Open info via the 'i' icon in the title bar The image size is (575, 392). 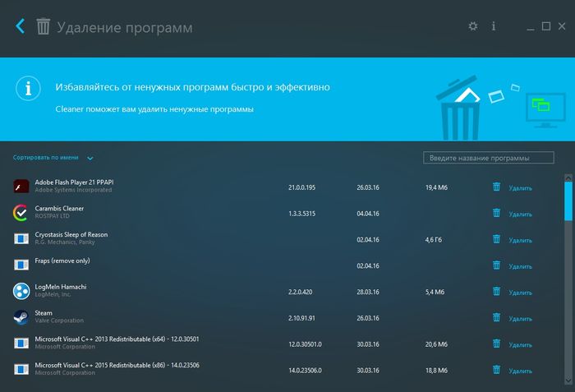click(x=494, y=26)
